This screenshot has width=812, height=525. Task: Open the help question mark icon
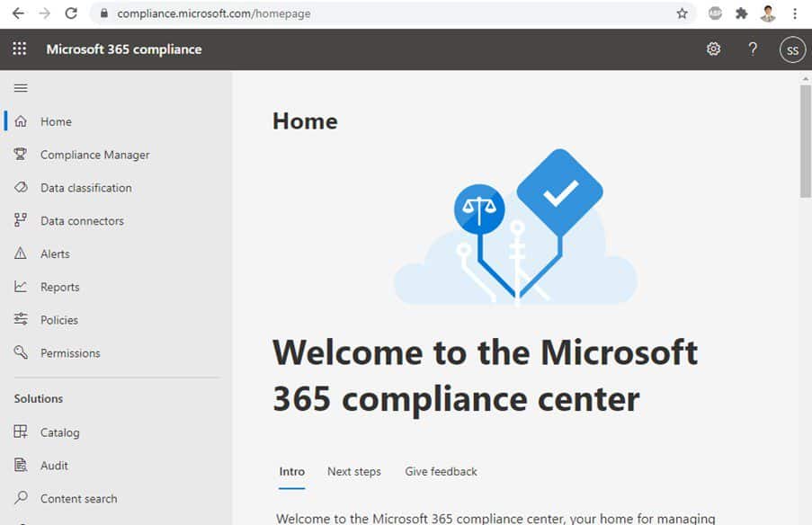pyautogui.click(x=753, y=49)
